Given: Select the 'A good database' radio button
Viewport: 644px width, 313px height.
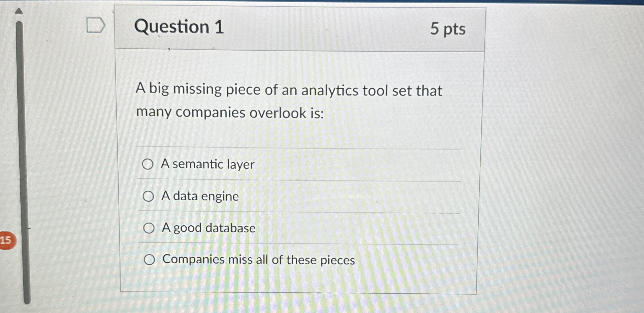Looking at the screenshot, I should [x=149, y=228].
